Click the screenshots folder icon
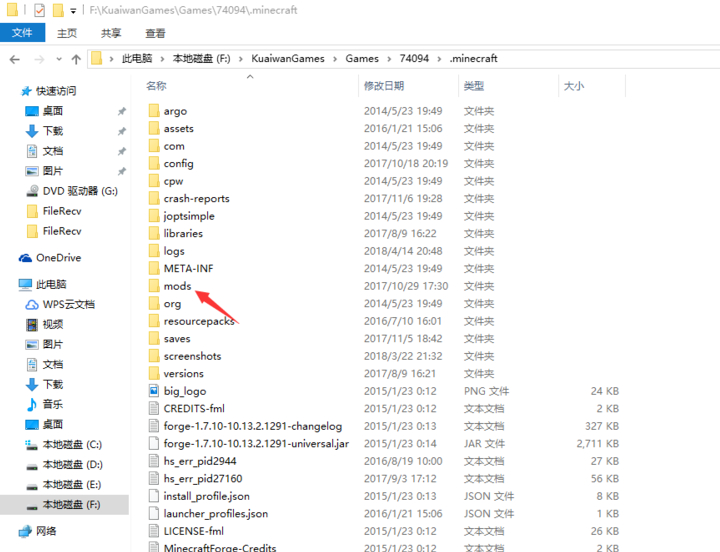The width and height of the screenshot is (720, 552). coord(154,356)
